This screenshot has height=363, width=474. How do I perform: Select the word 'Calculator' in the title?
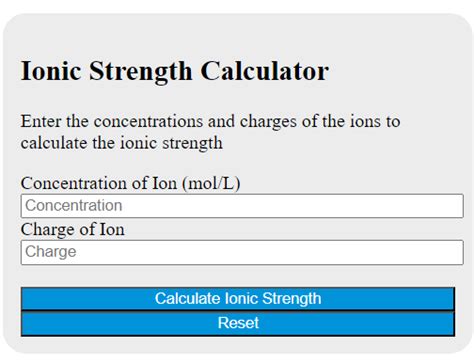(x=265, y=71)
